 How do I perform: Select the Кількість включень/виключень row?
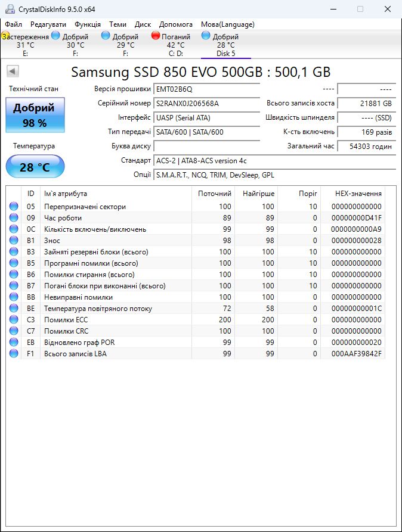(x=196, y=229)
